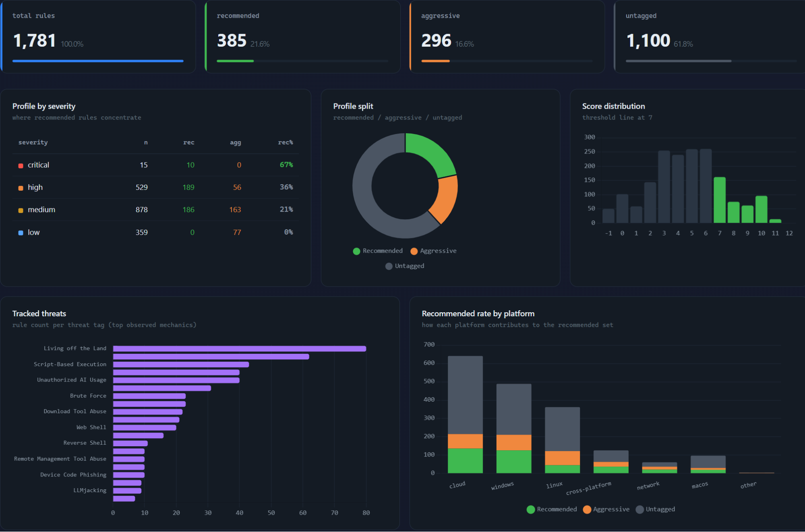Click the aggressive card orange progress bar

tap(435, 61)
